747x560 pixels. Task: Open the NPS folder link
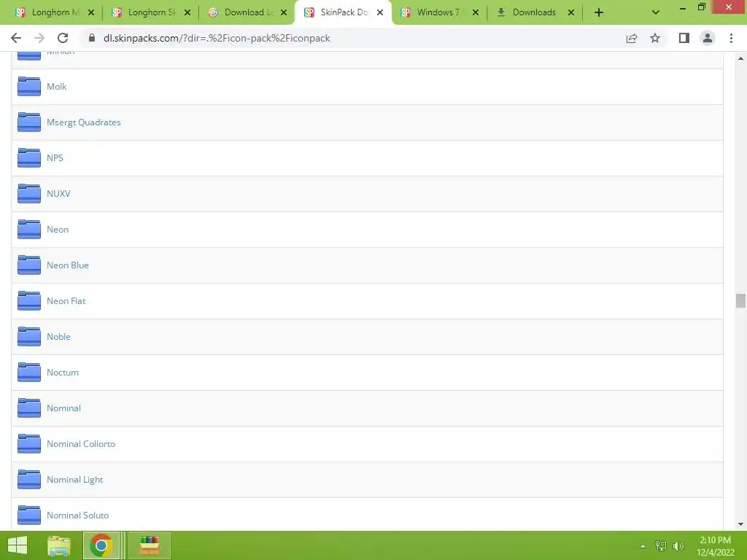click(x=55, y=158)
